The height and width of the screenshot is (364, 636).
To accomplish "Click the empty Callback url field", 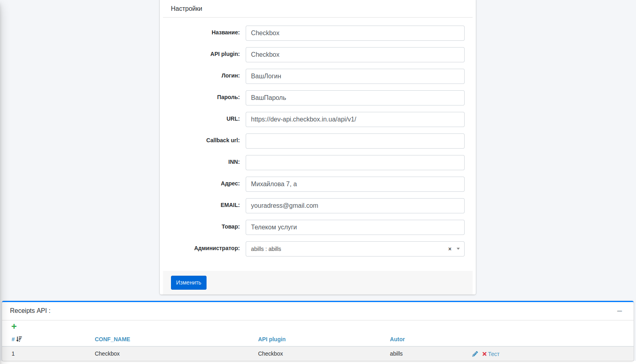I will (355, 141).
